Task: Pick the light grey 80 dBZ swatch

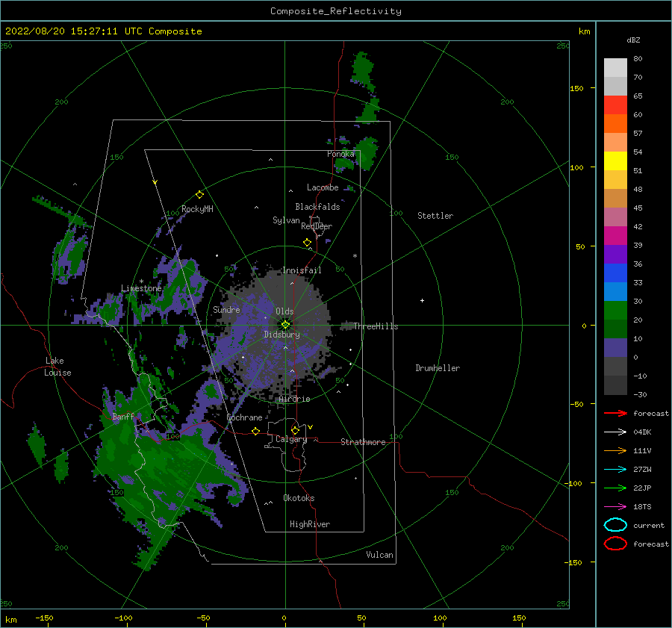Action: pos(615,67)
